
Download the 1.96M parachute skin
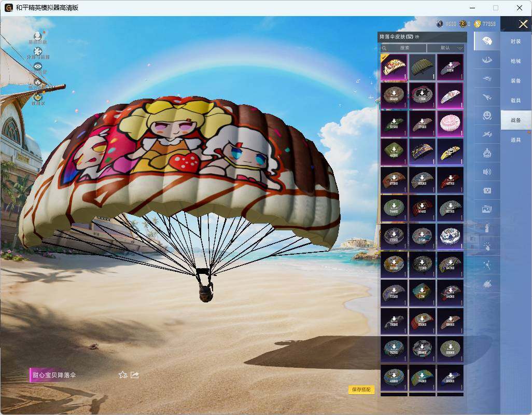pyautogui.click(x=422, y=95)
